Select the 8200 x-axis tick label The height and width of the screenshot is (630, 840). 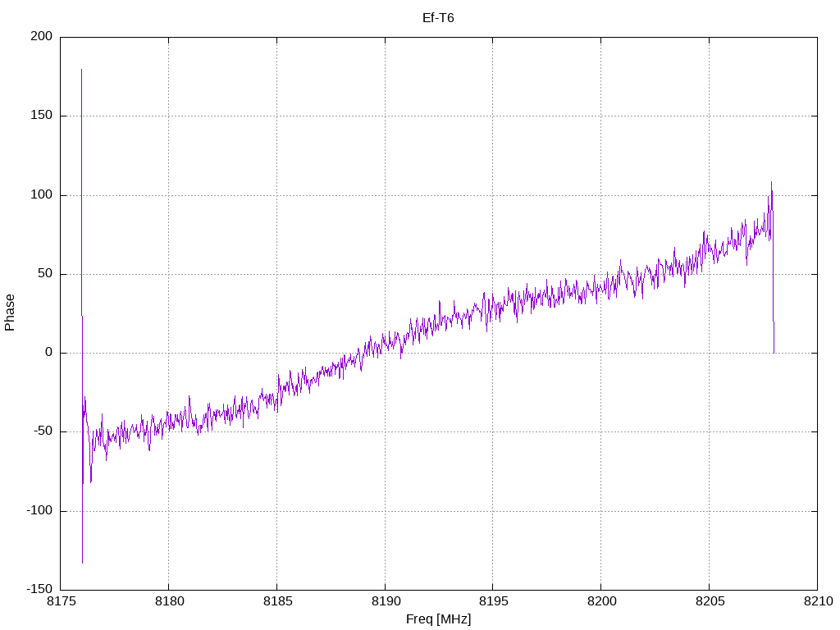pos(600,603)
